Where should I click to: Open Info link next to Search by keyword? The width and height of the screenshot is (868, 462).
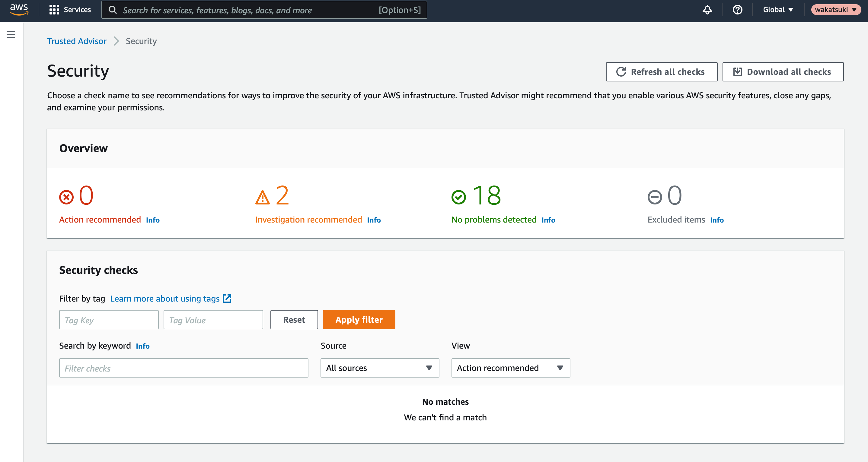click(142, 346)
